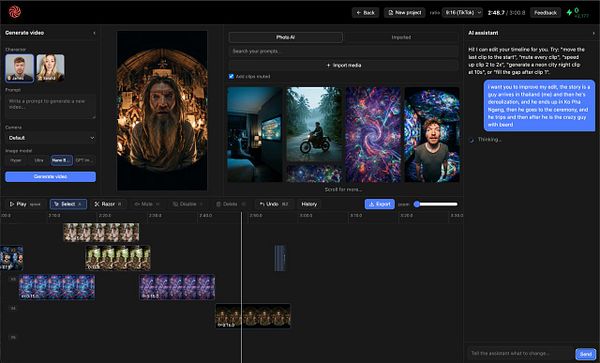Click the timeline zoom slider
Image resolution: width=600 pixels, height=363 pixels.
436,204
